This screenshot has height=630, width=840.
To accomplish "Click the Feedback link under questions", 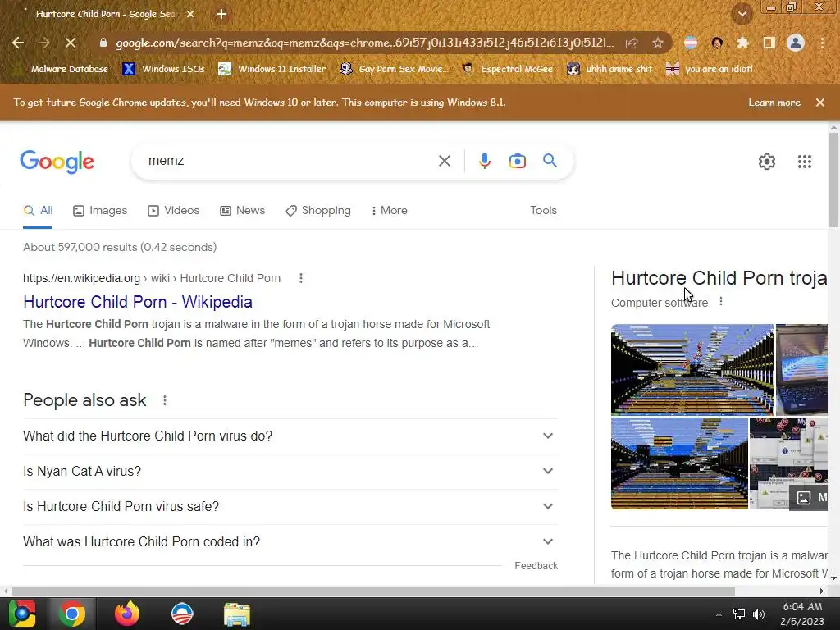I will coord(536,566).
